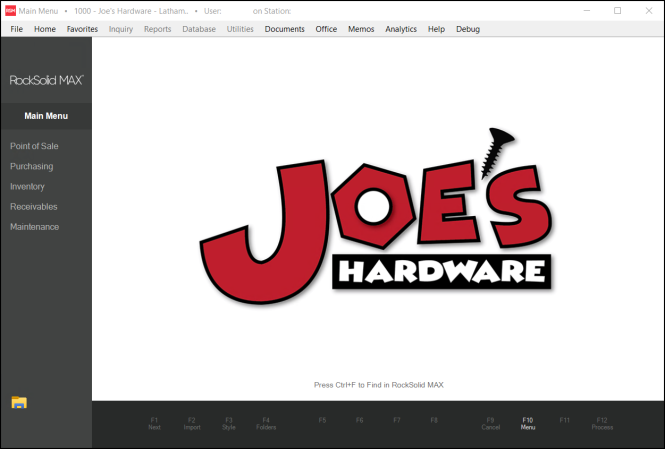Screen dimensions: 665x449
Task: Close the RockSolid MAX window
Action: pyautogui.click(x=649, y=11)
